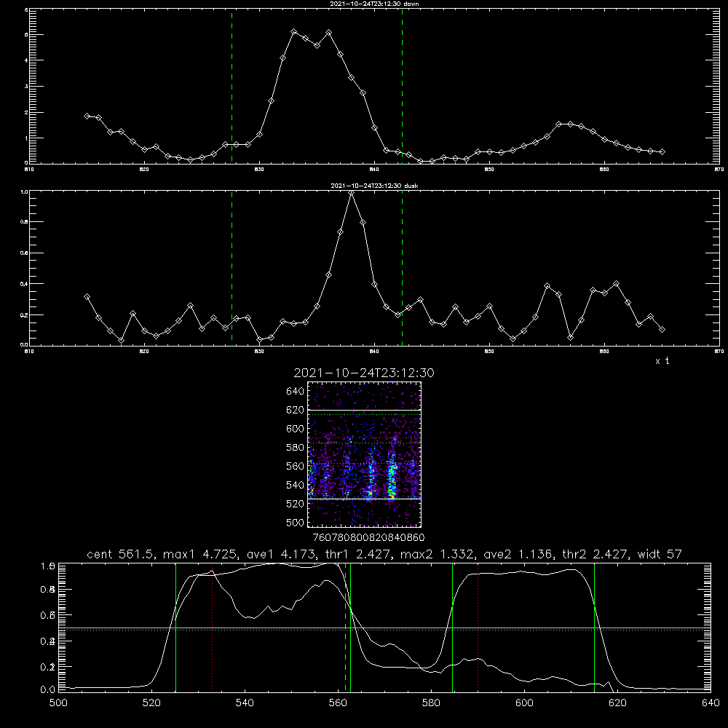This screenshot has width=728, height=728.
Task: Click the '540' x-axis label of bottom plot
Action: click(x=245, y=703)
